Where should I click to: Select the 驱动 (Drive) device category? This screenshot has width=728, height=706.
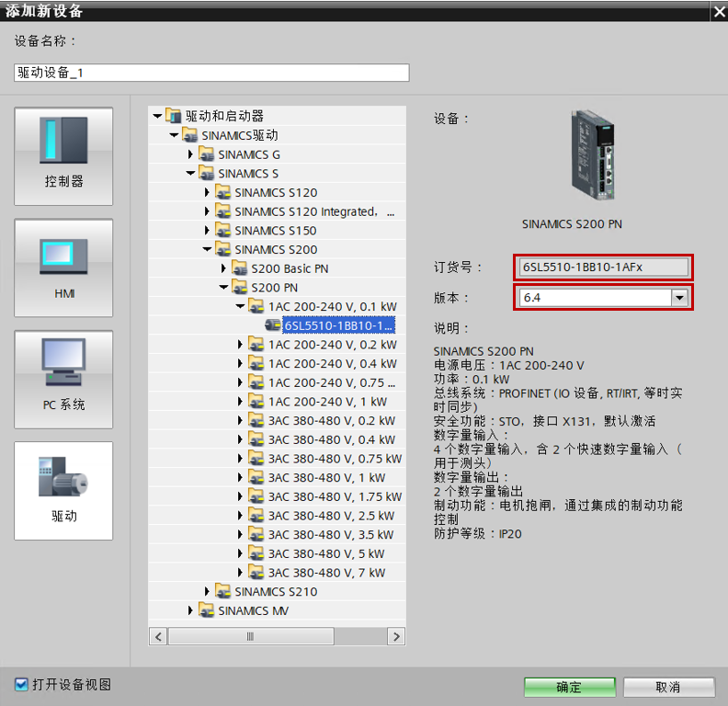coord(63,491)
